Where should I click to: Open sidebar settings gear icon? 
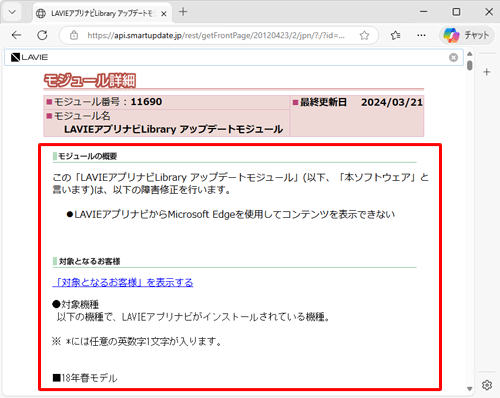[487, 385]
